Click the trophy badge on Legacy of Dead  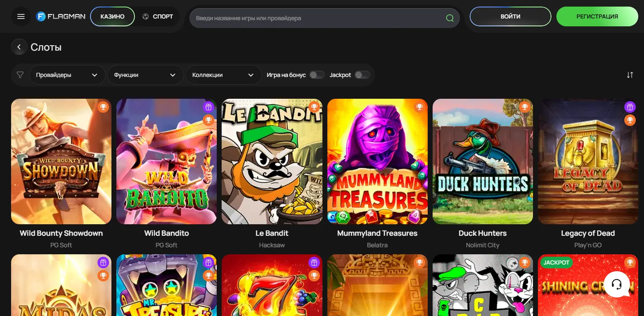[630, 120]
